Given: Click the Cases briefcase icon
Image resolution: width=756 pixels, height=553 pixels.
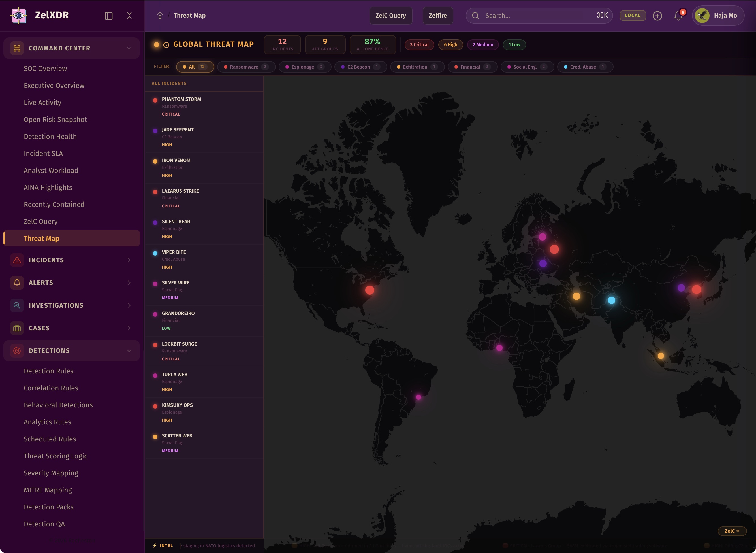Looking at the screenshot, I should [17, 328].
